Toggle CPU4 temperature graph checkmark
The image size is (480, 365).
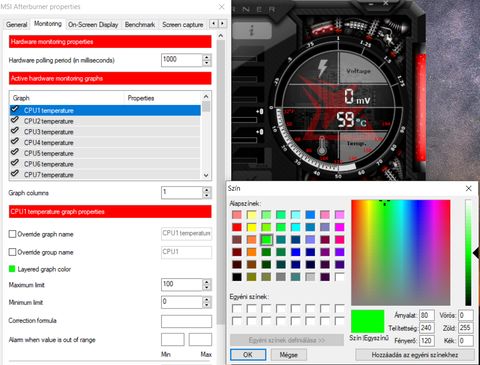click(x=15, y=142)
